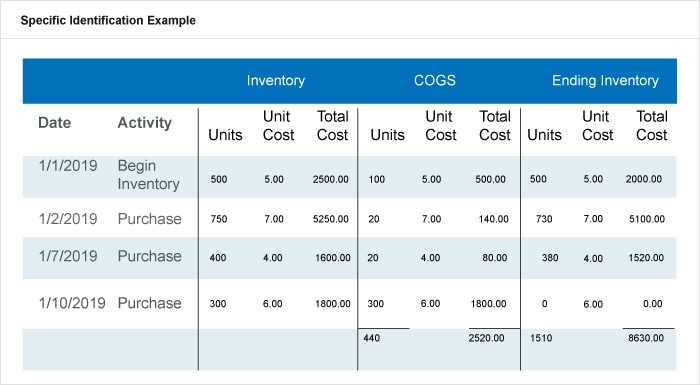The height and width of the screenshot is (385, 700).
Task: Click the Specific Identification Example title
Action: coord(108,21)
